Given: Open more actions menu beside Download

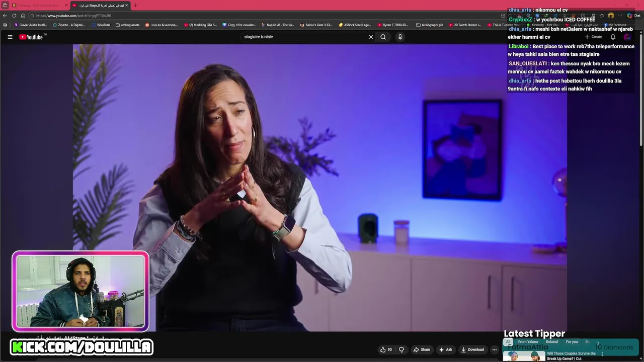Looking at the screenshot, I should pos(495,349).
